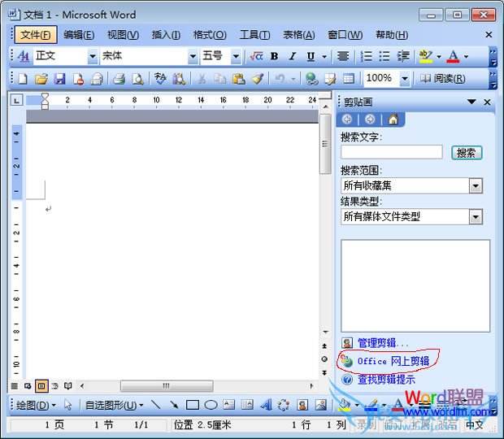This screenshot has height=439, width=504.
Task: Expand the 所有收藏集 search scope dropdown
Action: coord(476,185)
